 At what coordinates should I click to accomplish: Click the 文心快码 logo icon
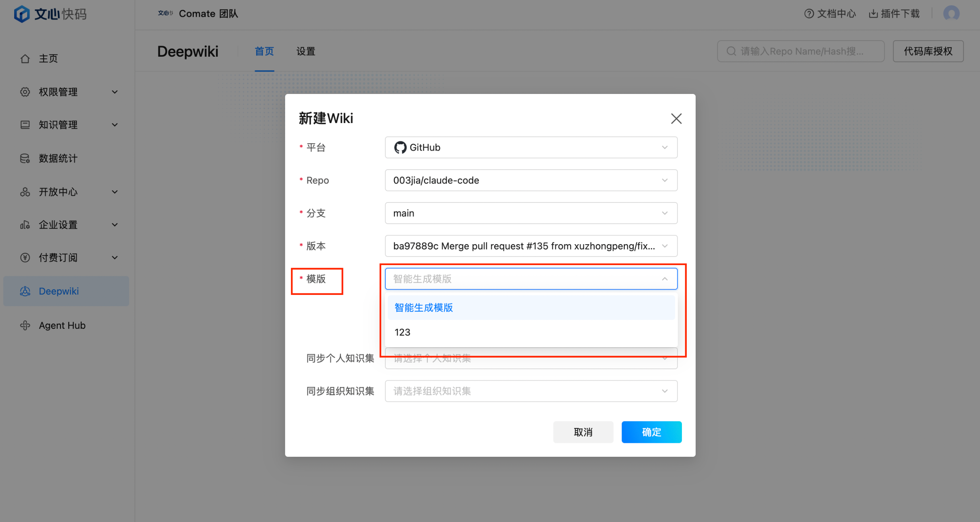tap(22, 14)
